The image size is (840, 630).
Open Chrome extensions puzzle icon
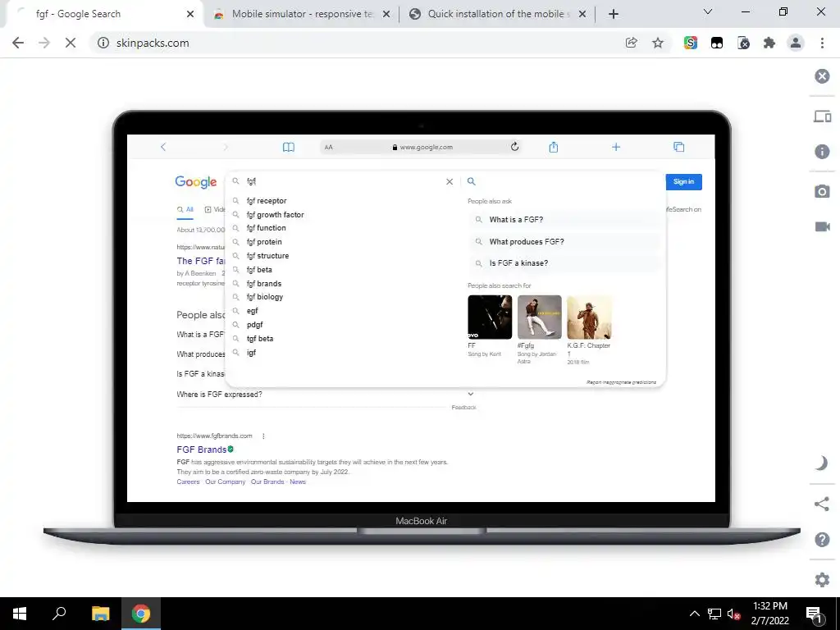pos(769,43)
